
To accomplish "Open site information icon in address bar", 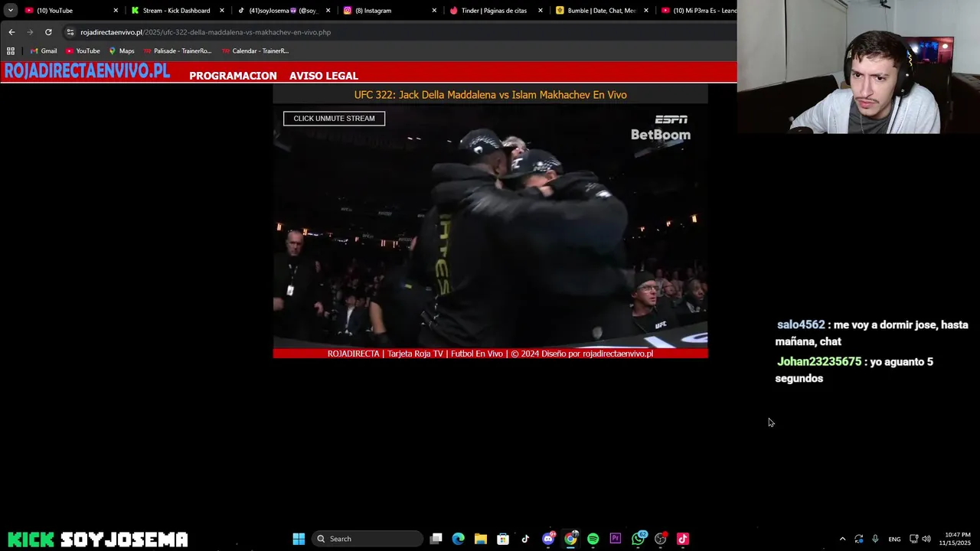I will (x=70, y=32).
